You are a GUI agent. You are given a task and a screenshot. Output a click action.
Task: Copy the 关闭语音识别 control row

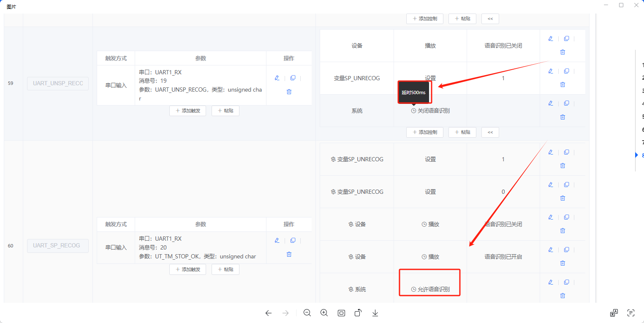(x=566, y=103)
